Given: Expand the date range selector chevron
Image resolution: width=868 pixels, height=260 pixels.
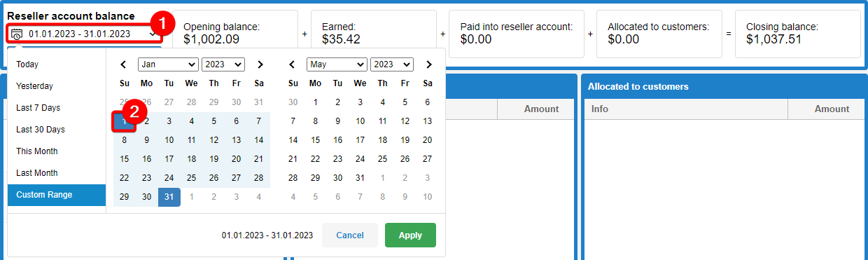Looking at the screenshot, I should (x=153, y=34).
